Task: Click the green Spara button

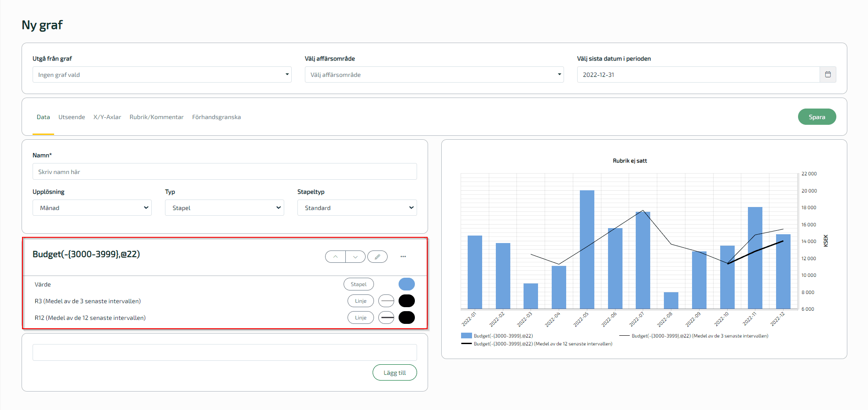Action: (x=817, y=117)
